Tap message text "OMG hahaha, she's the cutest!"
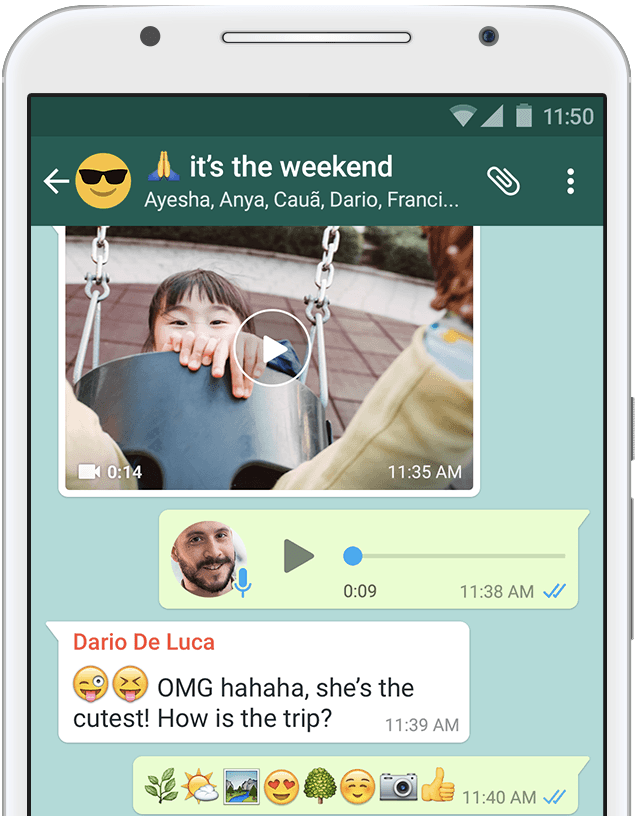636x816 pixels. click(244, 703)
